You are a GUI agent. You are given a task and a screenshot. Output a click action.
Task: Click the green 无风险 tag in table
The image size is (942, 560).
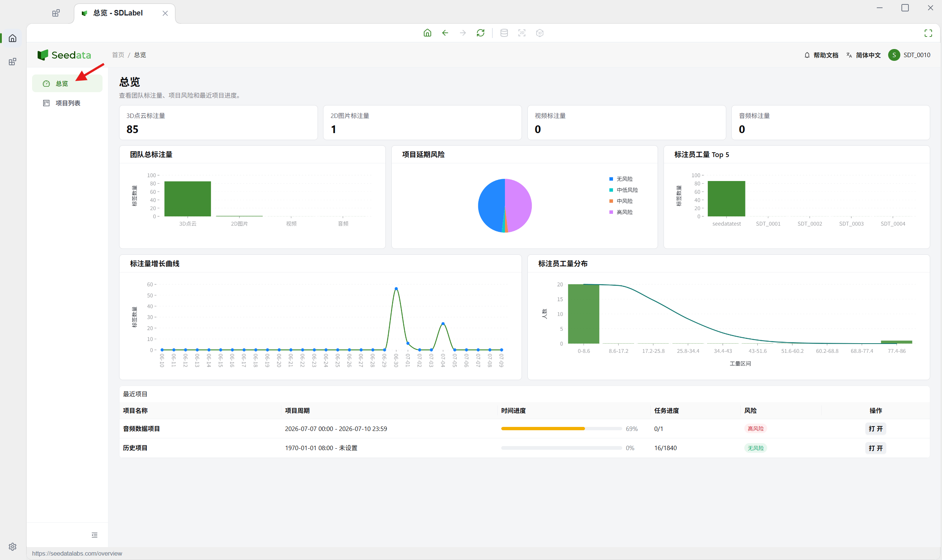[x=755, y=448]
